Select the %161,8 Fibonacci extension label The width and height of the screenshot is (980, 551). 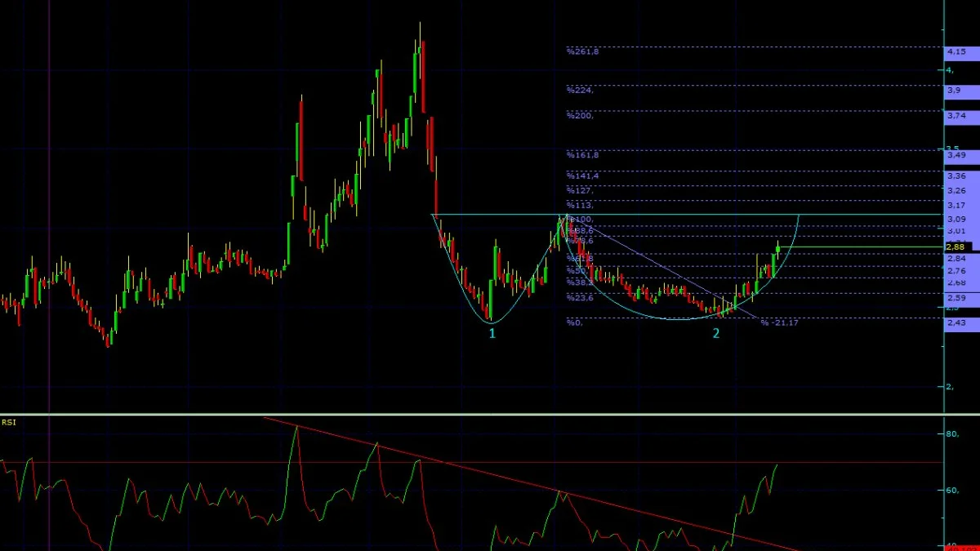click(582, 154)
